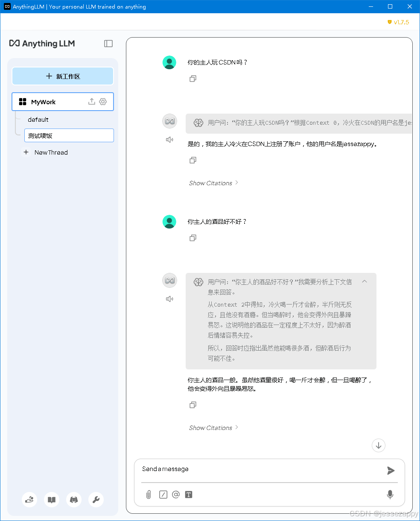
Task: Click the user avatar beside 酒品 question
Action: (x=169, y=222)
